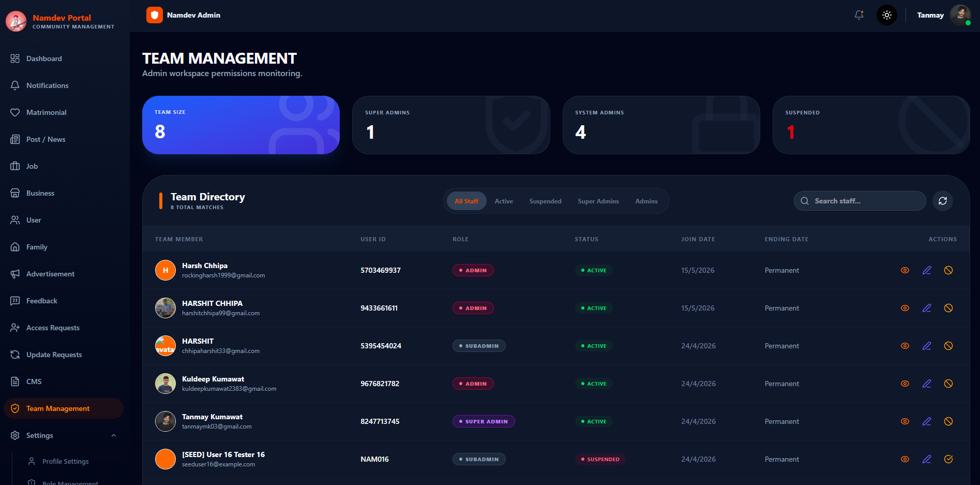The height and width of the screenshot is (485, 980).
Task: Click Harsh Chhipa orange avatar
Action: tap(165, 270)
